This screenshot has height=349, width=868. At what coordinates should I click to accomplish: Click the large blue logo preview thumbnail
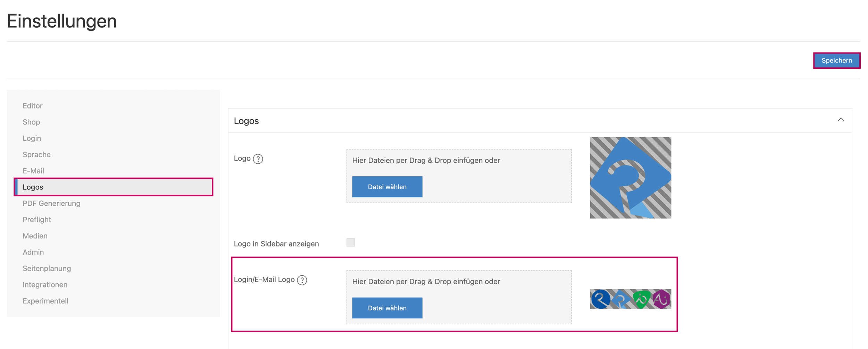tap(630, 178)
